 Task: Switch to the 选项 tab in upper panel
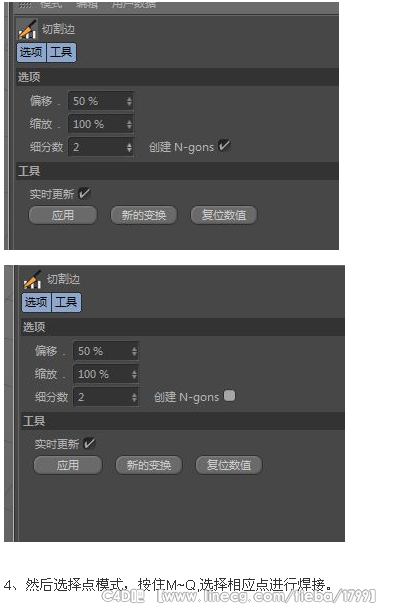tap(31, 52)
